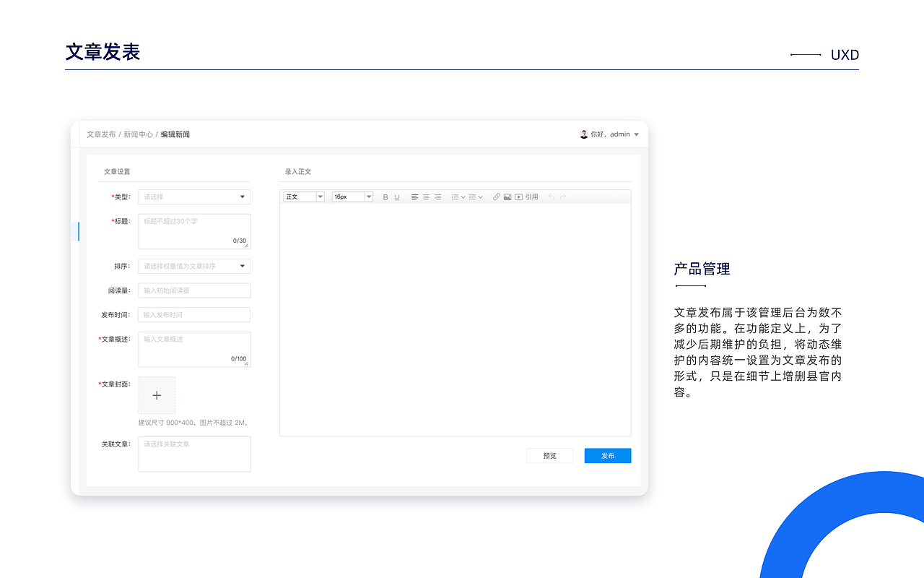Center-align the editor text
The width and height of the screenshot is (924, 578).
426,197
